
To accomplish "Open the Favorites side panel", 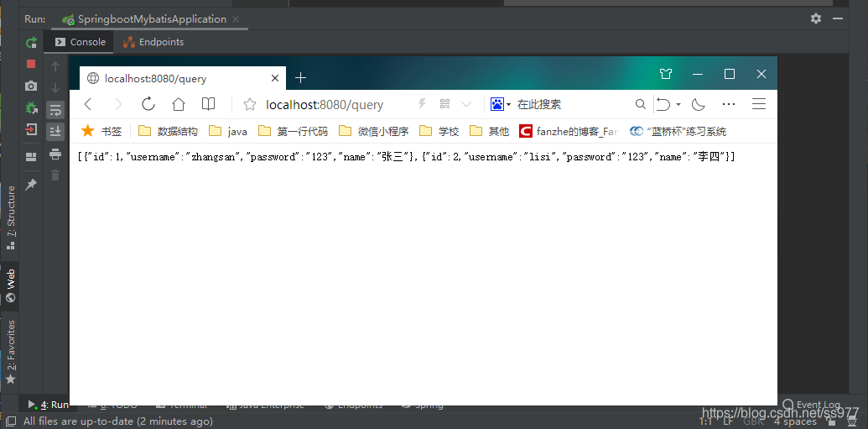I will 11,353.
